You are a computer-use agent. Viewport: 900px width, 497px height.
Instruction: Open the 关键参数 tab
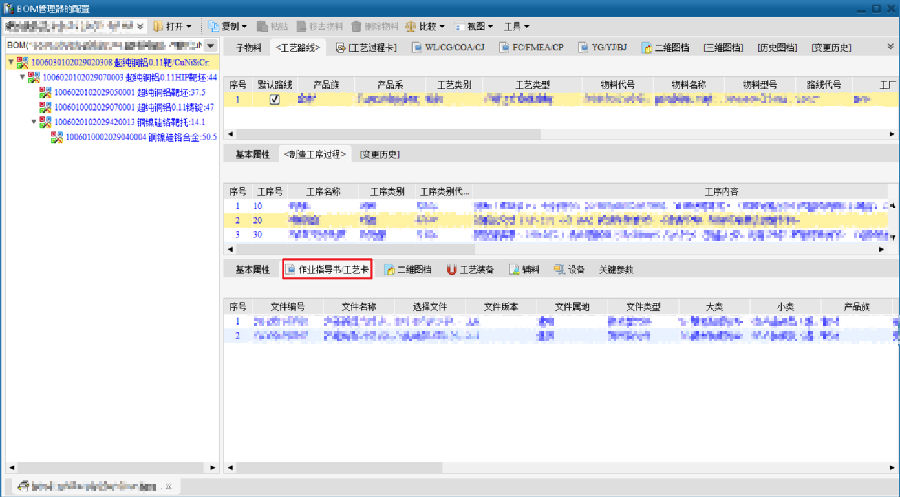coord(616,269)
